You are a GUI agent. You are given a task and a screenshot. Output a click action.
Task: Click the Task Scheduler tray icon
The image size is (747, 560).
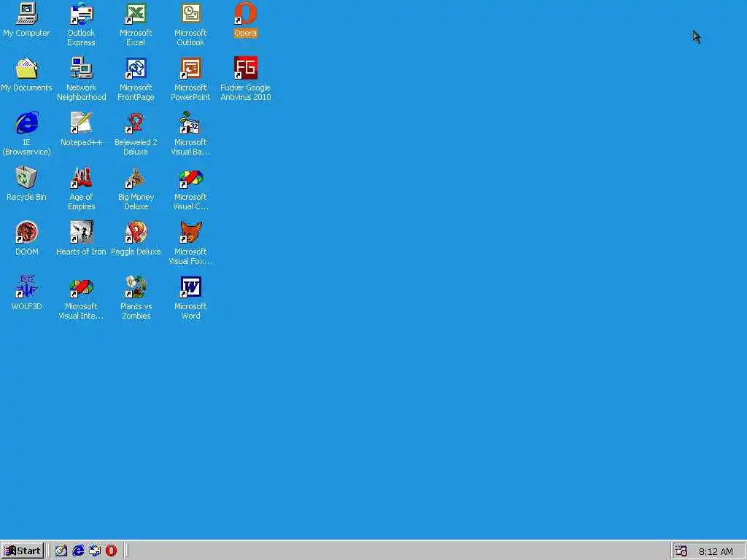(681, 551)
